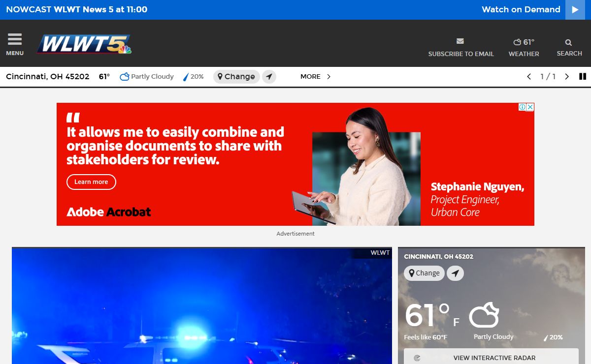Click Feels like 60°F text
Image resolution: width=591 pixels, height=364 pixels.
click(426, 337)
